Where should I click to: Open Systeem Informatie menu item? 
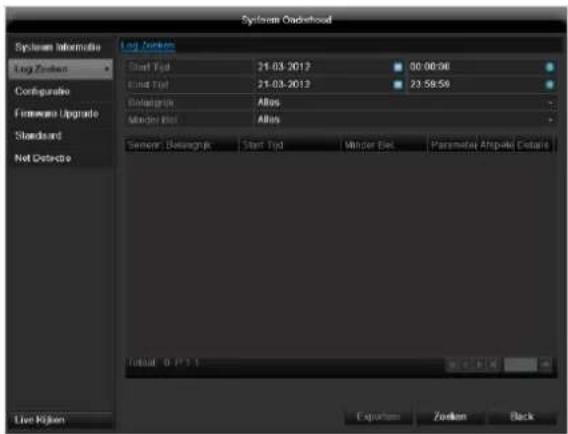59,47
